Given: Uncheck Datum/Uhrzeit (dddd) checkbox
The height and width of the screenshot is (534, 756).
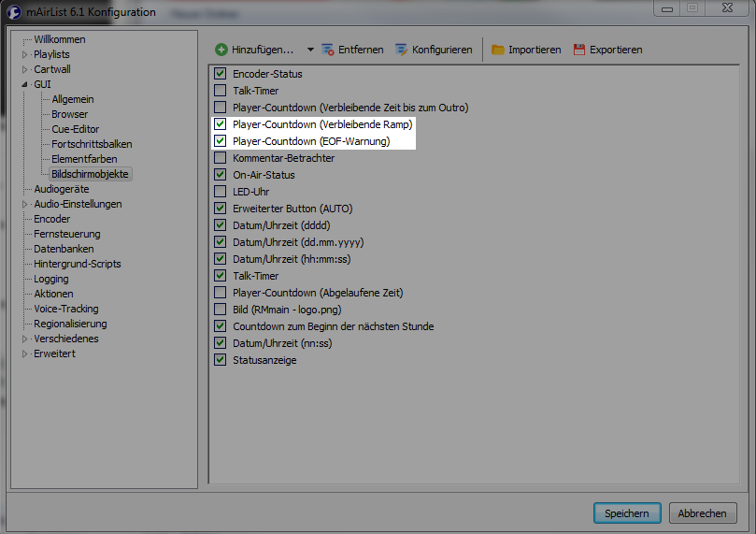Looking at the screenshot, I should pyautogui.click(x=221, y=225).
